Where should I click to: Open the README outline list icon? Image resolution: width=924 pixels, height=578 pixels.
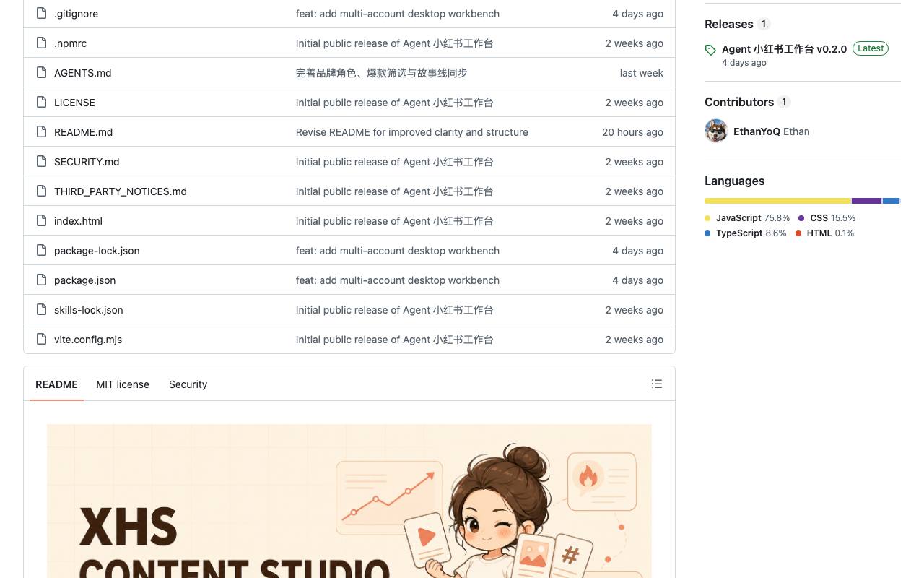pyautogui.click(x=657, y=384)
